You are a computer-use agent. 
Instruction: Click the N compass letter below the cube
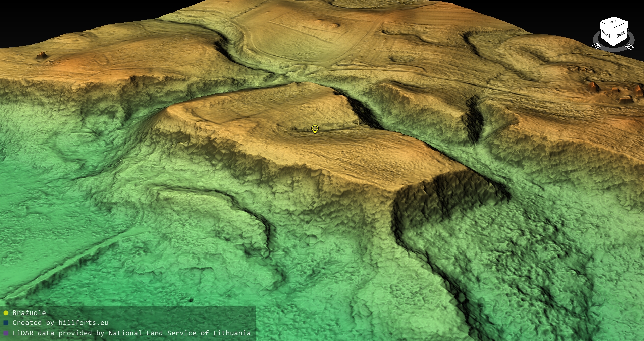tap(630, 47)
